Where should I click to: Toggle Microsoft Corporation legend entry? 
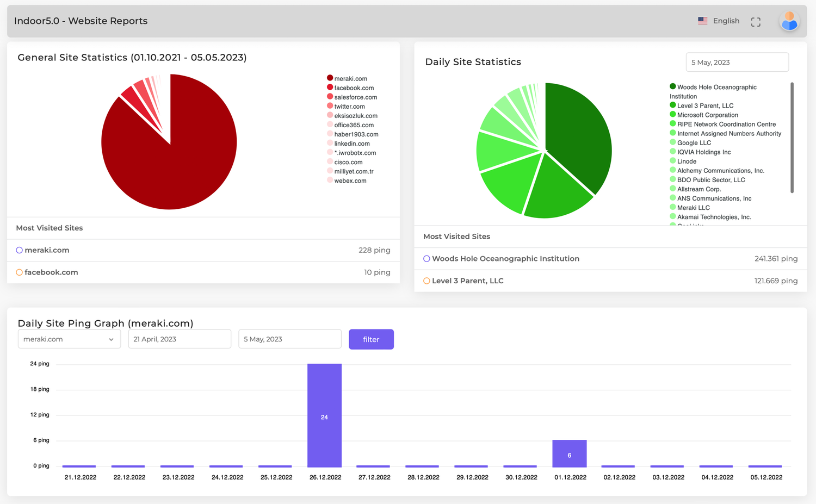coord(707,115)
